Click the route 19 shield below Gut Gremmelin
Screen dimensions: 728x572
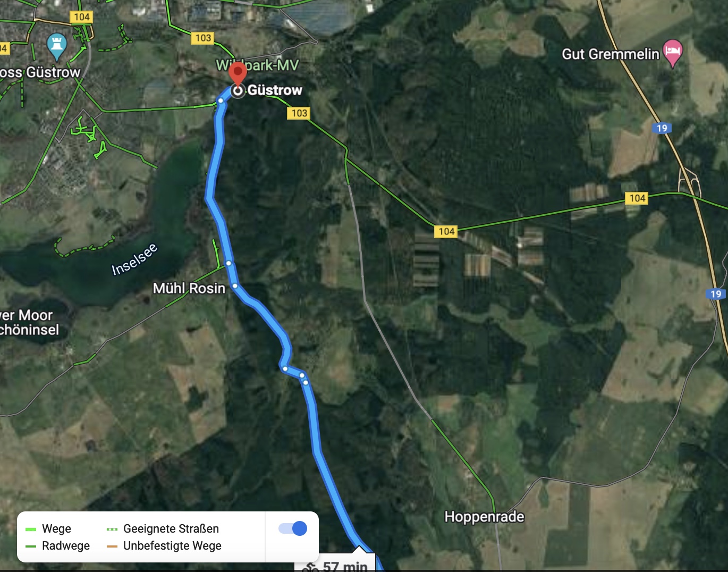click(x=662, y=128)
